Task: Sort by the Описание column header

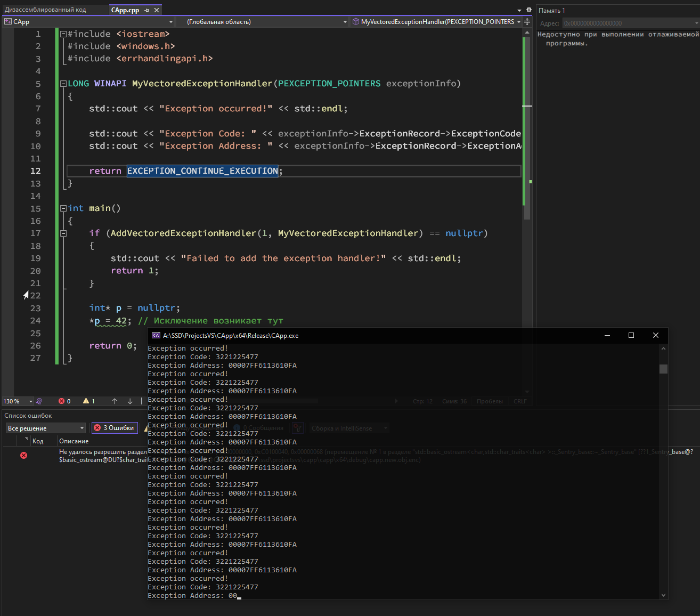Action: (74, 441)
